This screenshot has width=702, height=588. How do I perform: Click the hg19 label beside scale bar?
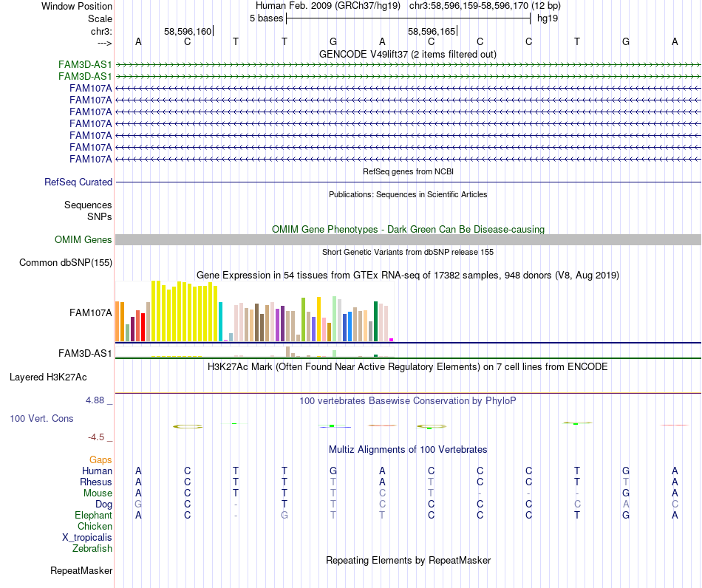(548, 18)
